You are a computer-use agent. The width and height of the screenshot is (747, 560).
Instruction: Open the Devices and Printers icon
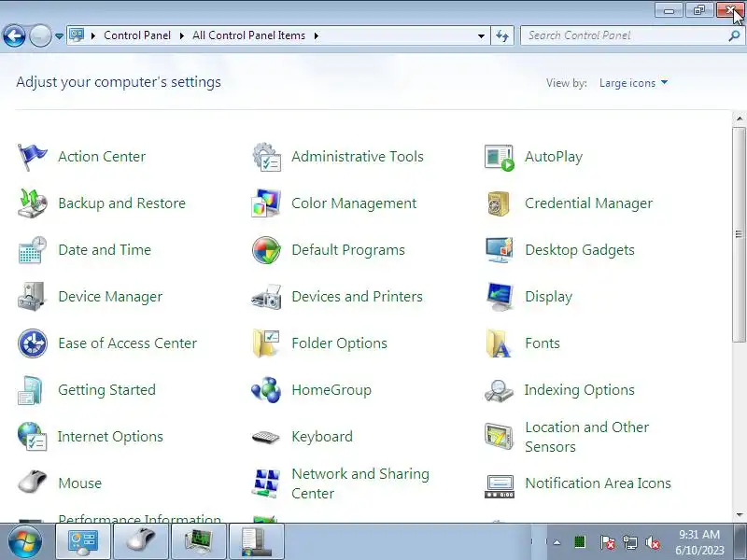point(266,297)
